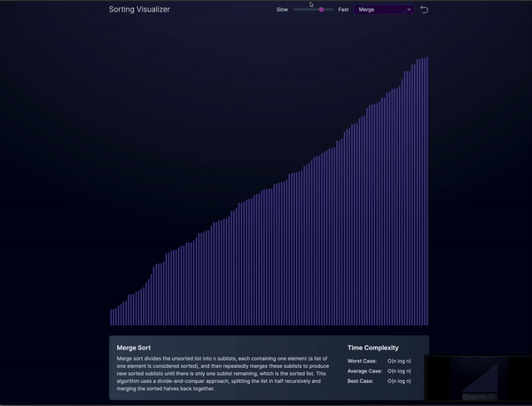Click the 'Fast' speed label
The image size is (532, 406).
(343, 10)
